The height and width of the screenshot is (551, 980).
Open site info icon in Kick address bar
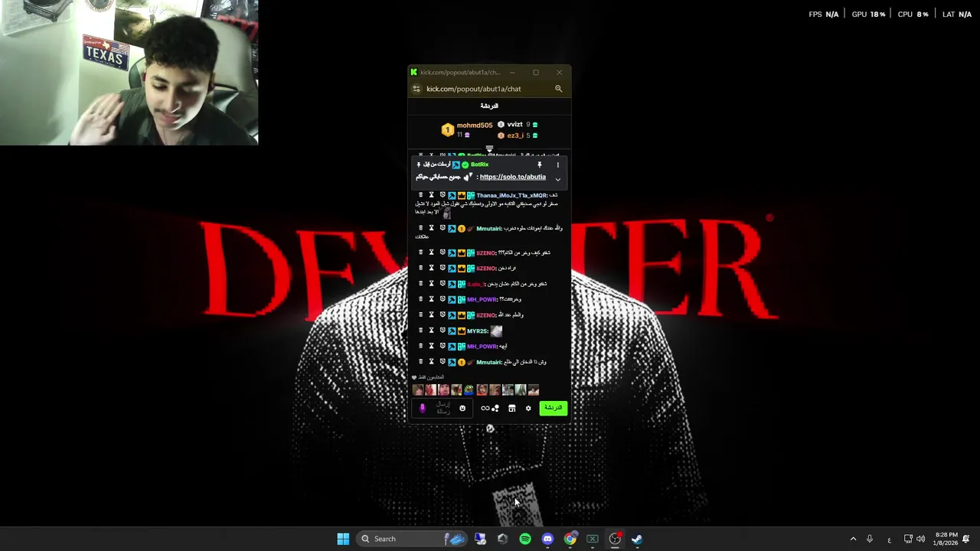click(x=416, y=89)
